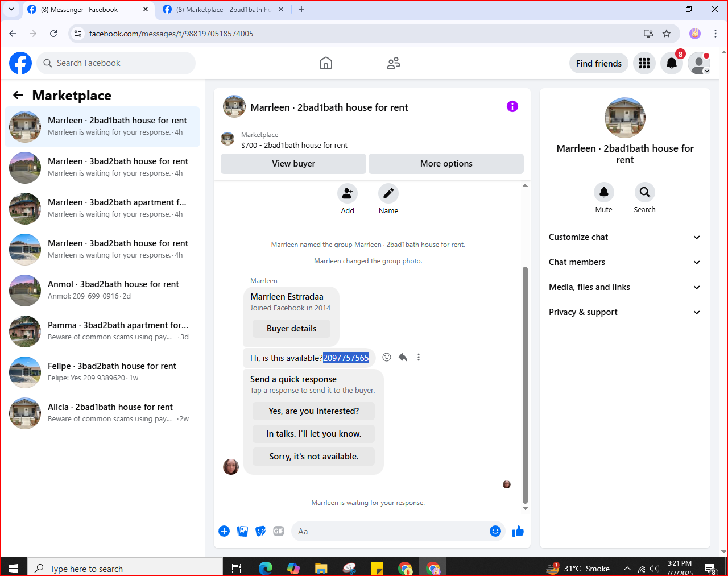The width and height of the screenshot is (728, 576).
Task: Click the browser address bar URL
Action: pos(171,34)
